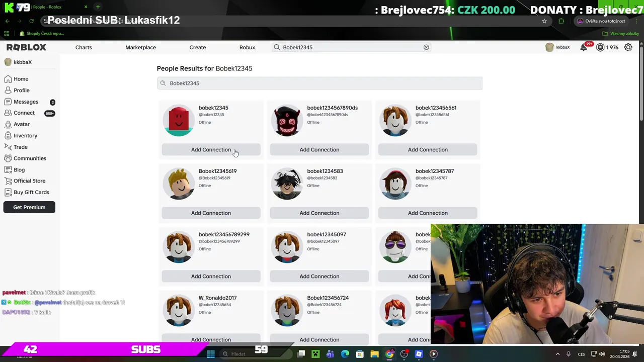Screen dimensions: 644x362
Task: Click the Home icon in sidebar
Action: (x=8, y=79)
